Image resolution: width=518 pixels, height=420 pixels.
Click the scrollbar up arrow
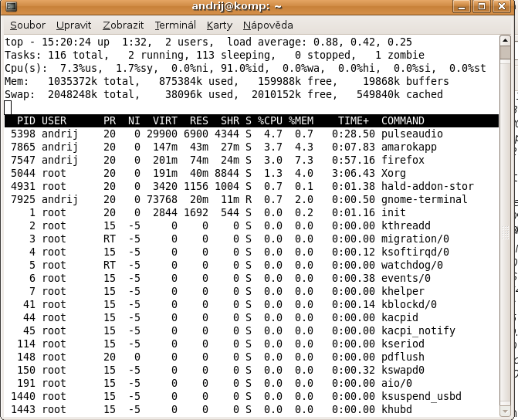505,41
